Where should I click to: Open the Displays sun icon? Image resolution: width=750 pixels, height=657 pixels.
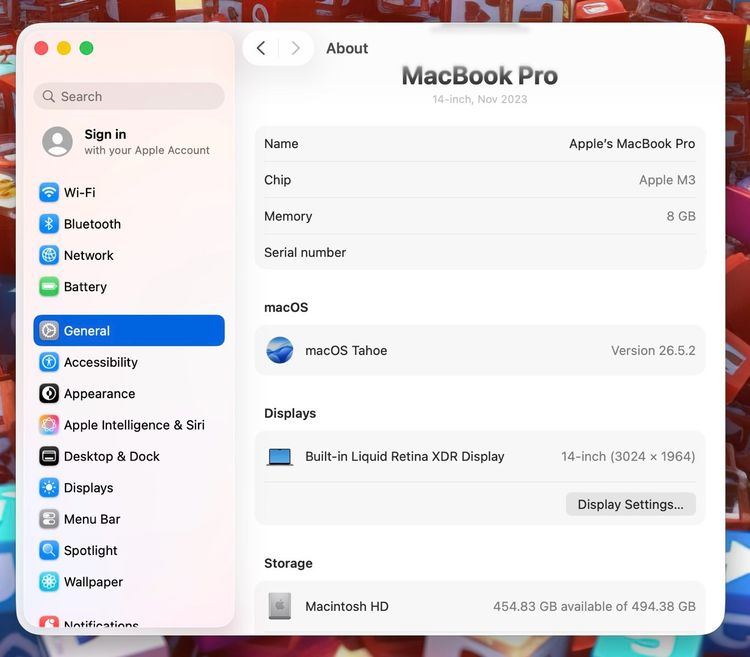point(49,488)
